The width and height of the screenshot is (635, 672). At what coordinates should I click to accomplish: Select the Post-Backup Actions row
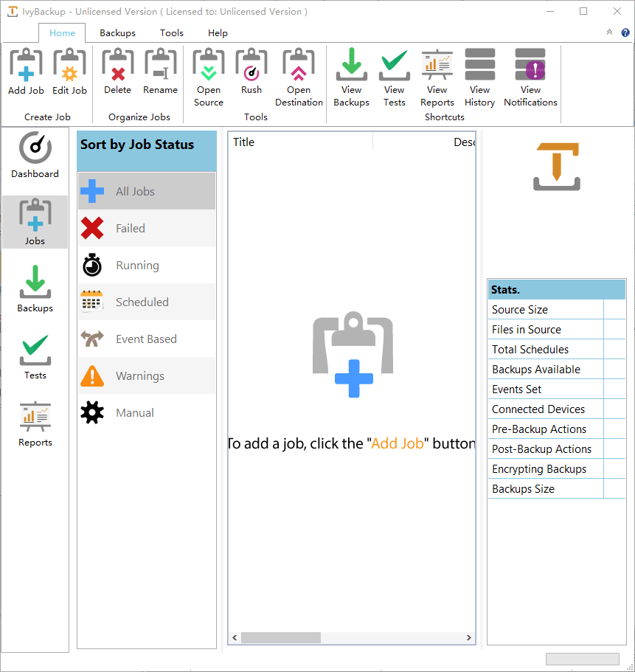coord(557,448)
